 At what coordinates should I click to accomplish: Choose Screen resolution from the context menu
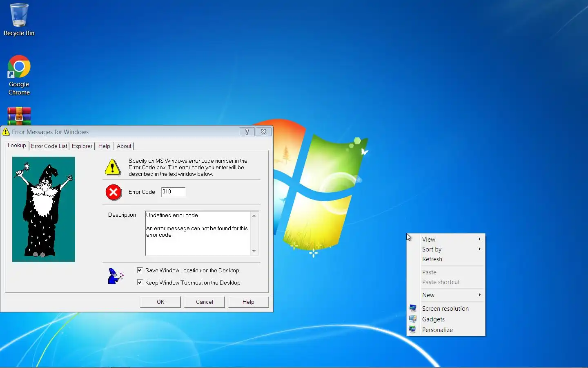click(x=446, y=309)
